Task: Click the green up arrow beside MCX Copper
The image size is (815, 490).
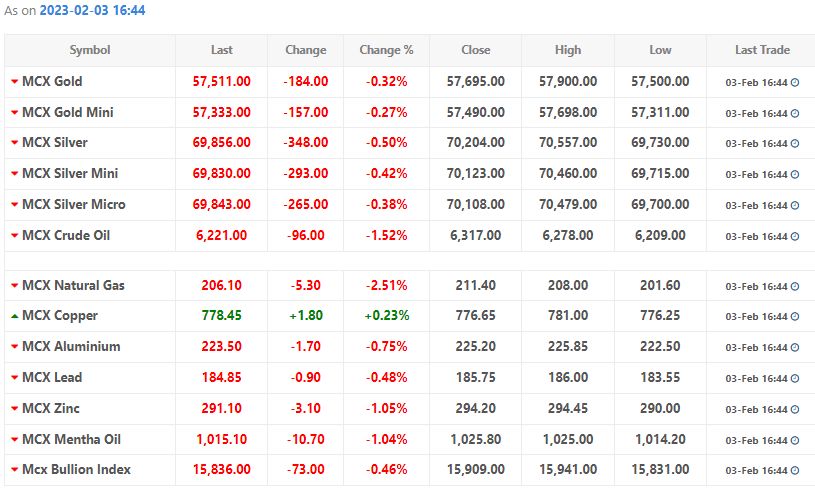Action: click(15, 316)
